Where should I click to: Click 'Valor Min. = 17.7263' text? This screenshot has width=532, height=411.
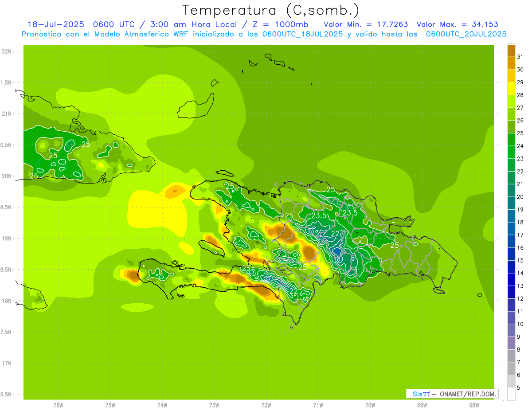point(366,24)
